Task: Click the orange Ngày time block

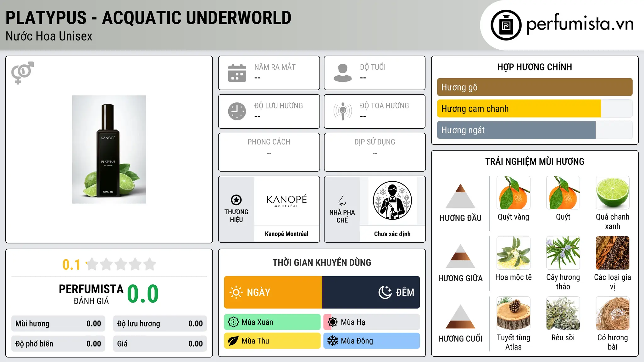Action: 273,292
